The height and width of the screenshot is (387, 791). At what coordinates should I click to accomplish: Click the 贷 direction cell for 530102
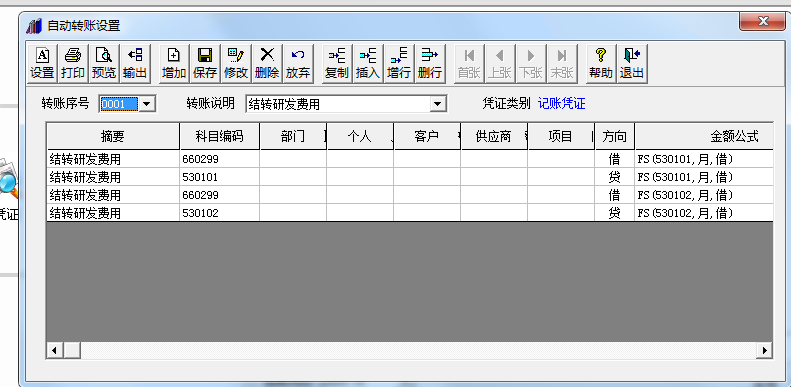tap(615, 213)
